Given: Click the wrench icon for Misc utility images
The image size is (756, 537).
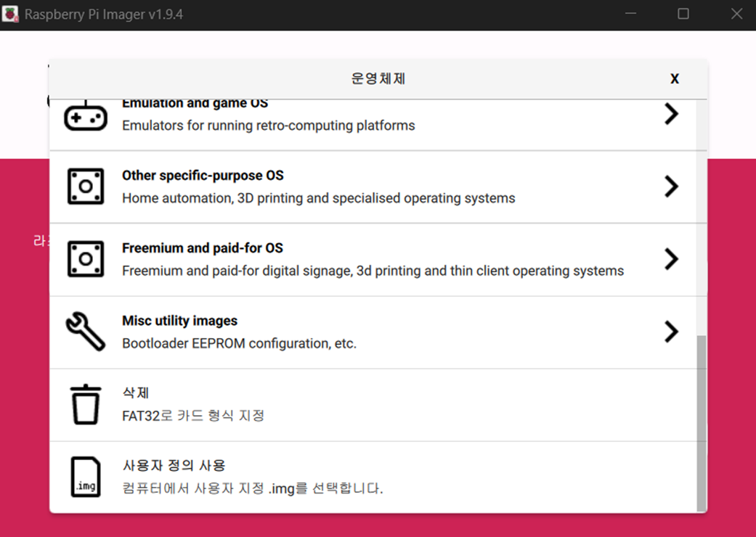Looking at the screenshot, I should [86, 332].
